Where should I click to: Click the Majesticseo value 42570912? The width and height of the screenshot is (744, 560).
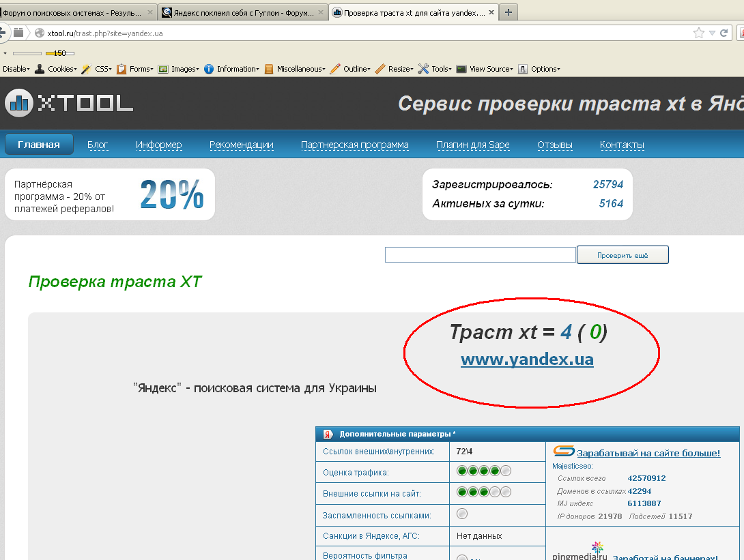click(646, 478)
